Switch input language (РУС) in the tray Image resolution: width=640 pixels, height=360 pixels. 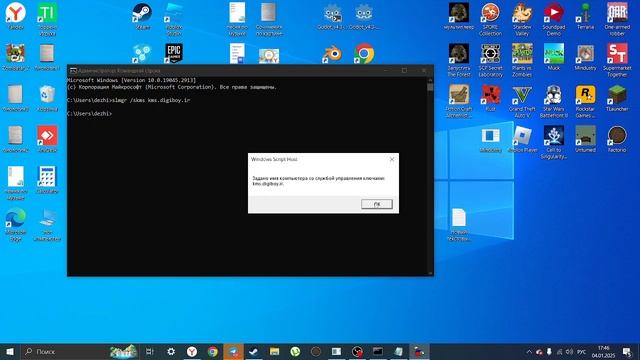pyautogui.click(x=582, y=352)
